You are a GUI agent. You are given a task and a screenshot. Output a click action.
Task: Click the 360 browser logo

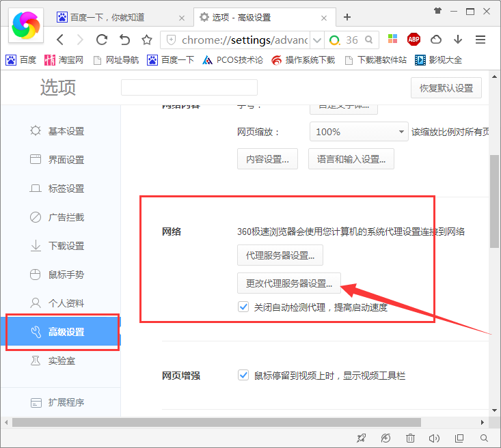[26, 25]
